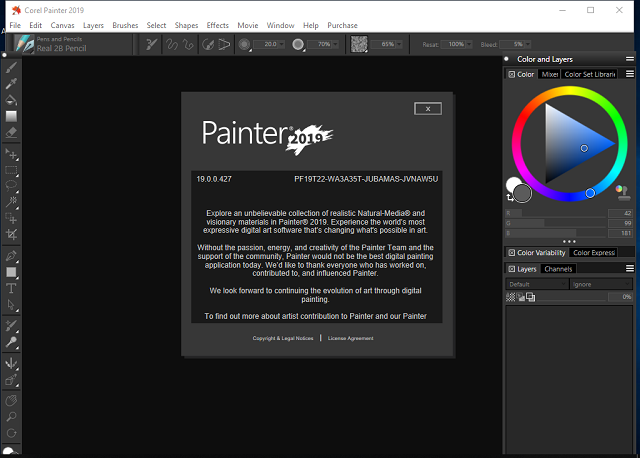Switch to the Channels tab

[558, 269]
